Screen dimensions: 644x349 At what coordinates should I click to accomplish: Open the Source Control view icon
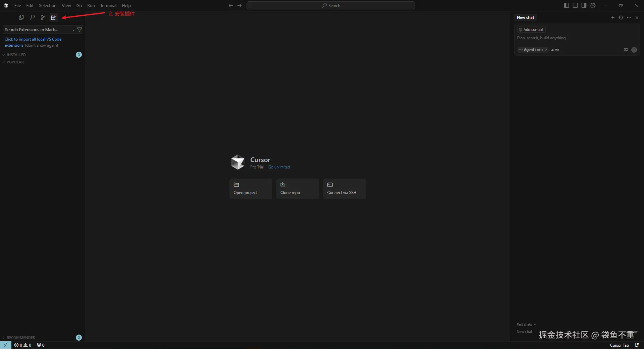coord(43,17)
